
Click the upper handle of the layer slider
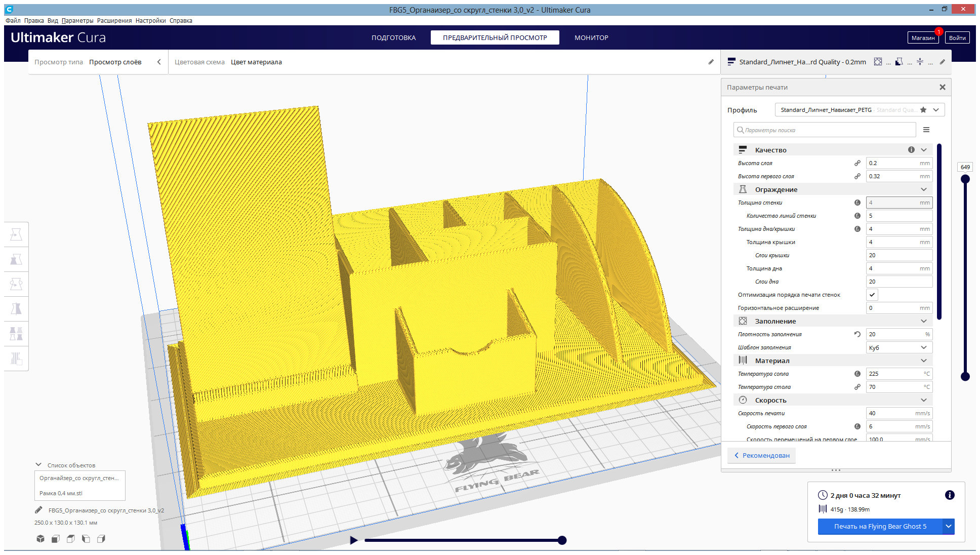click(x=965, y=179)
